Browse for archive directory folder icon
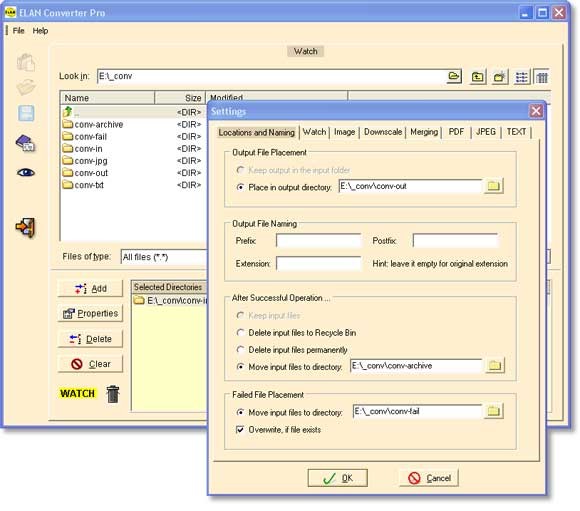Image resolution: width=580 pixels, height=511 pixels. 495,366
